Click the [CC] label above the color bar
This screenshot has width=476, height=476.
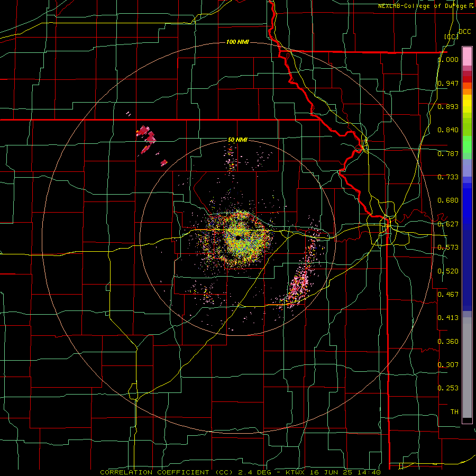451,36
